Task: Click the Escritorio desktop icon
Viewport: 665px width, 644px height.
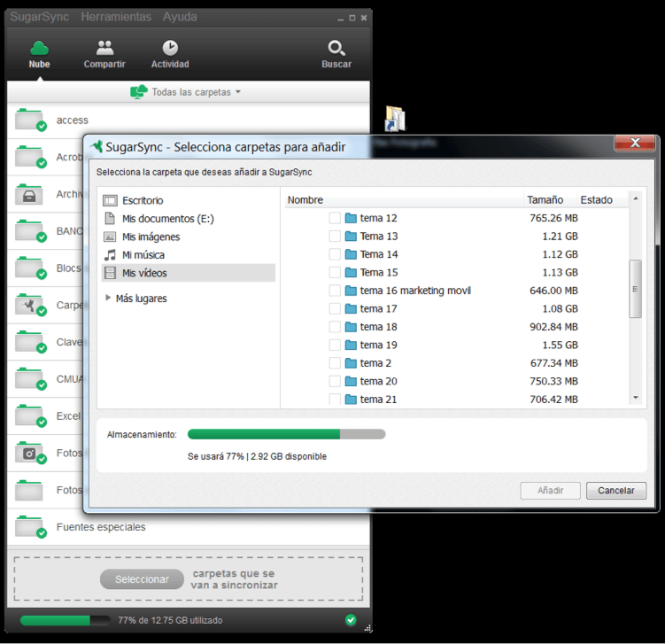Action: 110,200
